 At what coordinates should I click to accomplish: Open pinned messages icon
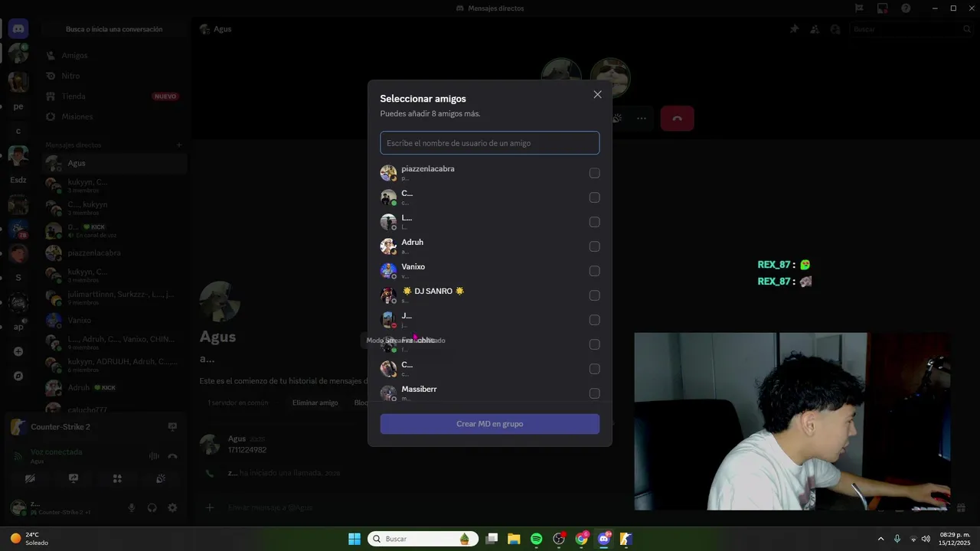click(794, 29)
